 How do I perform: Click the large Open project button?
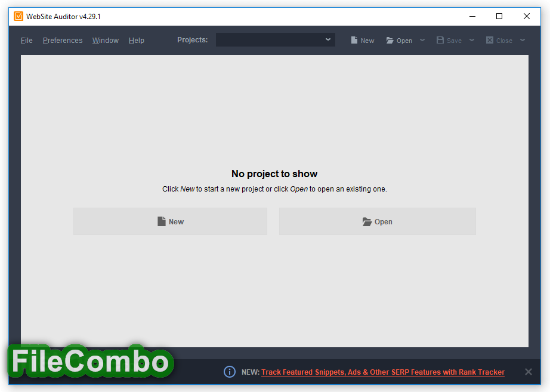coord(378,221)
